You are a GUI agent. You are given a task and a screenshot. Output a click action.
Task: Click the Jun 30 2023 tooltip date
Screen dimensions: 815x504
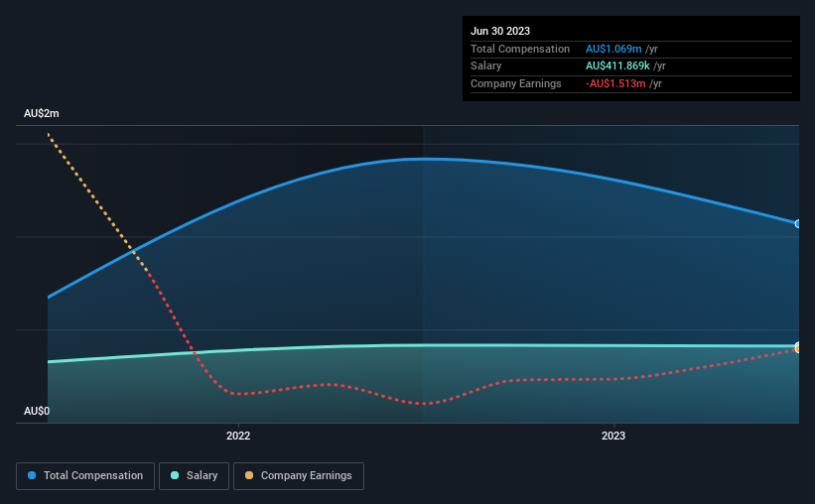(x=500, y=31)
